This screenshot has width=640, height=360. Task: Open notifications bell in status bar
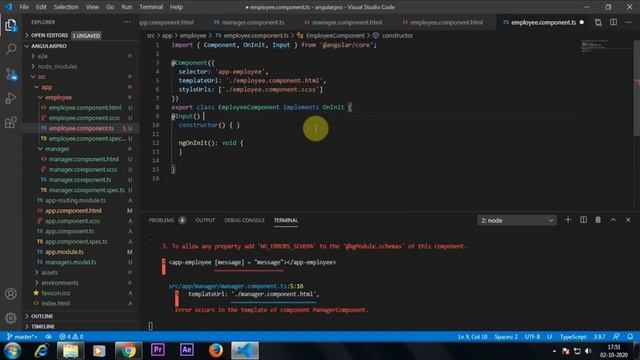coord(630,337)
